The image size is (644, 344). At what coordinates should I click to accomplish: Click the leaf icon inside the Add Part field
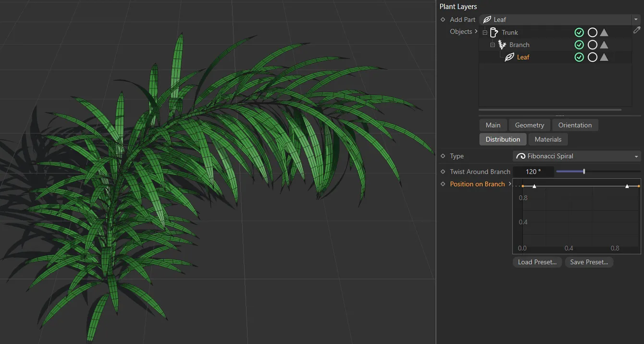click(488, 19)
